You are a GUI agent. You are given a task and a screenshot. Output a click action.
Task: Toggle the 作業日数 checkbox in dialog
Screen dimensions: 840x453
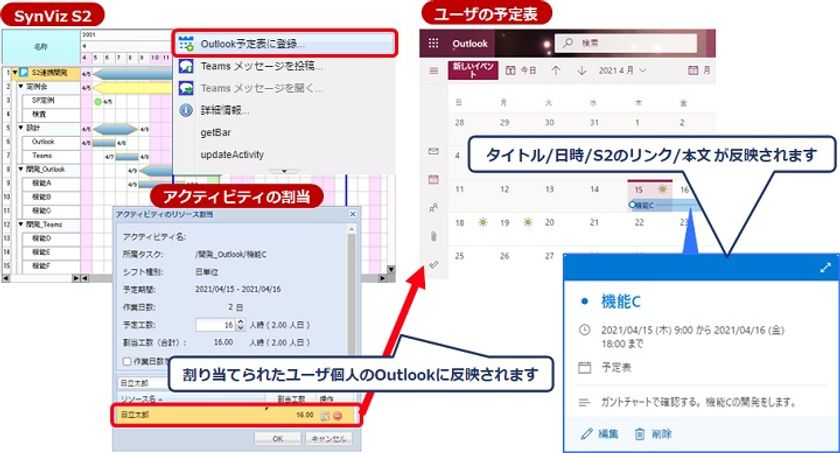click(x=127, y=361)
